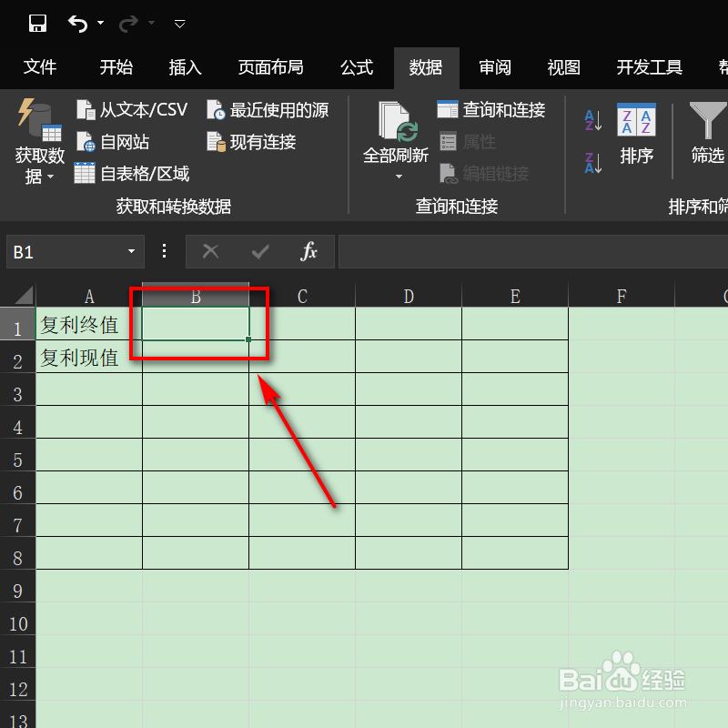Click the Save icon in quick access toolbar
The width and height of the screenshot is (728, 728).
[x=37, y=24]
